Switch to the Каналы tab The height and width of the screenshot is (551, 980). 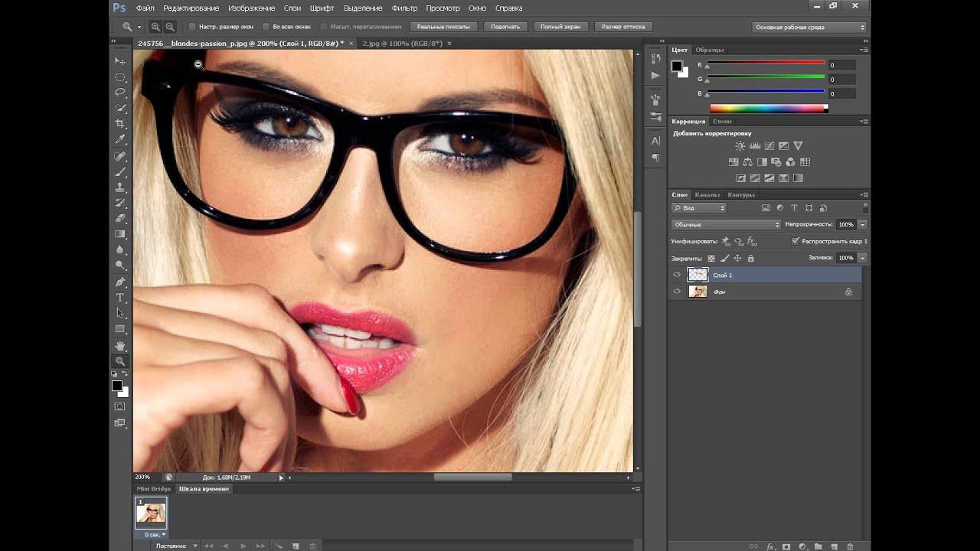coord(707,195)
